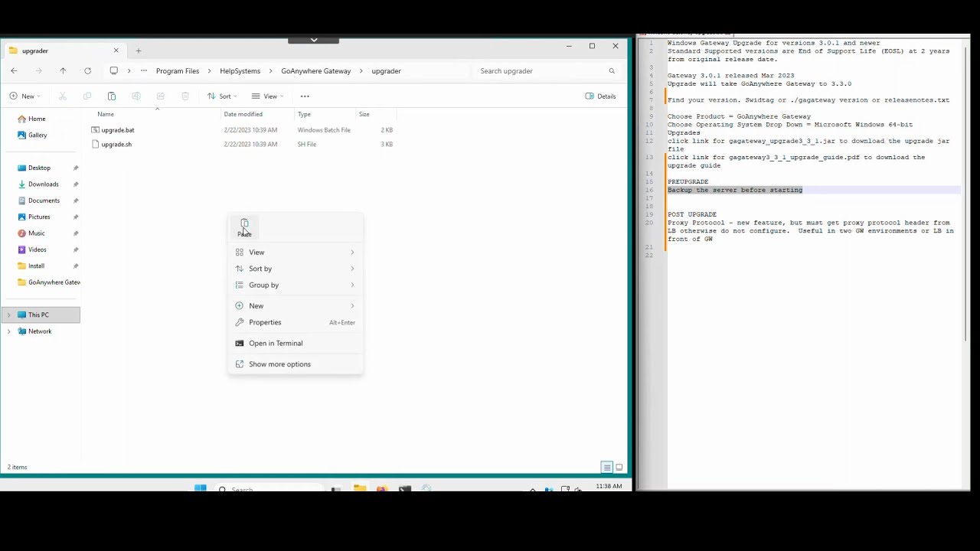Image resolution: width=980 pixels, height=551 pixels.
Task: Sort by the Size column header
Action: click(364, 115)
